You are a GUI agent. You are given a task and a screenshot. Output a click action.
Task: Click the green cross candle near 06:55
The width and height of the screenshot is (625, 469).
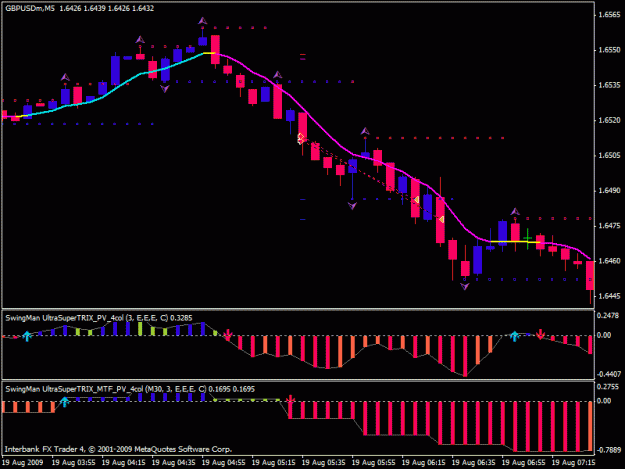(527, 238)
